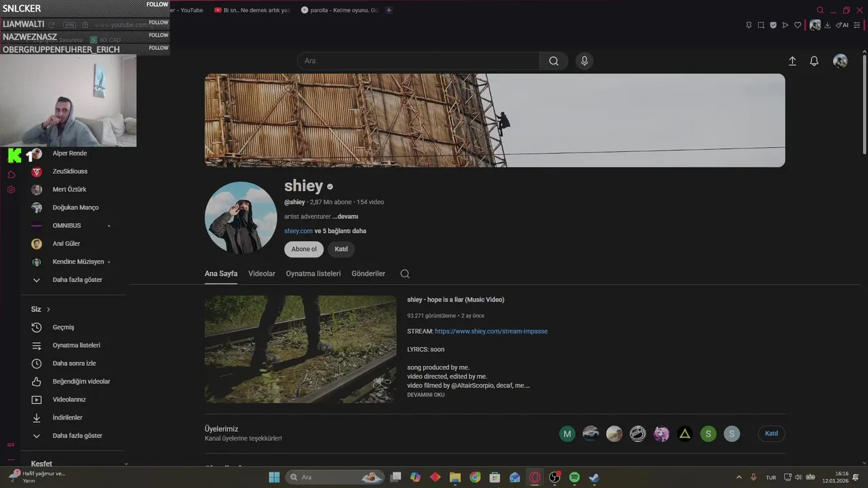
Task: Click the Windows Start button
Action: 274,477
